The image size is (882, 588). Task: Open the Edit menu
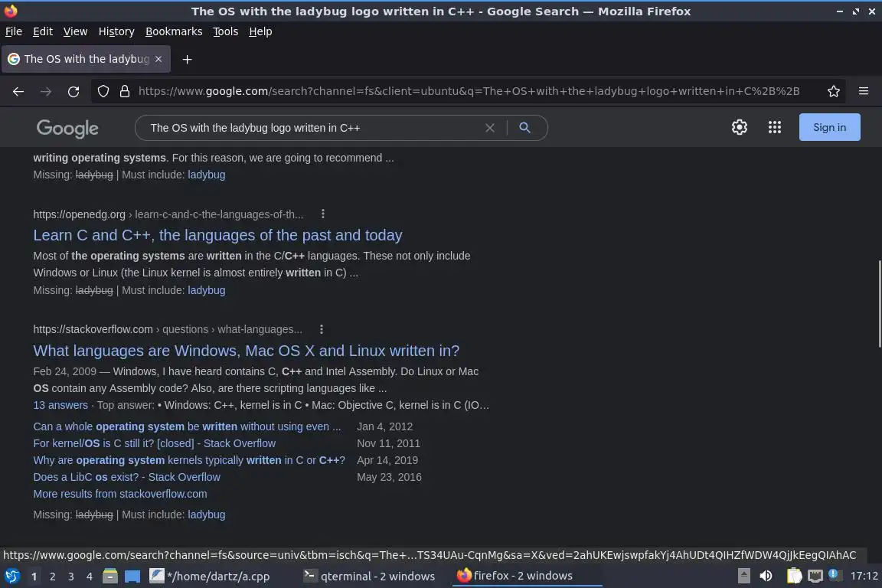pyautogui.click(x=43, y=31)
